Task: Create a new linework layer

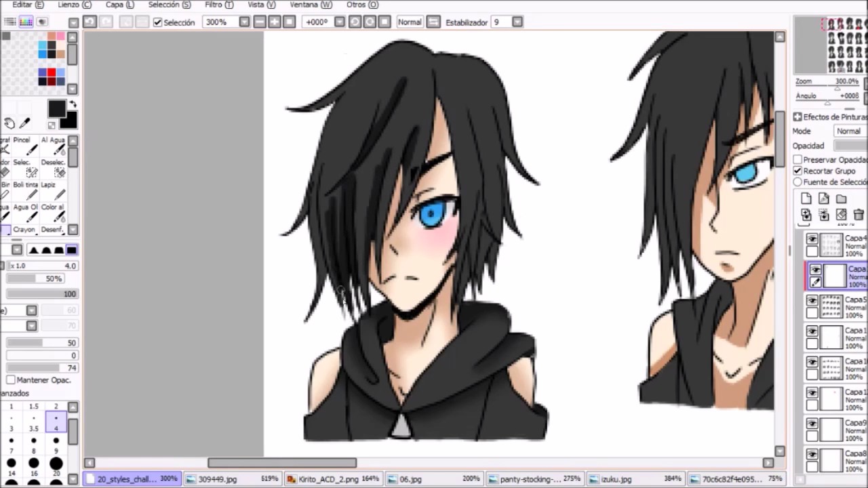Action: pyautogui.click(x=824, y=199)
